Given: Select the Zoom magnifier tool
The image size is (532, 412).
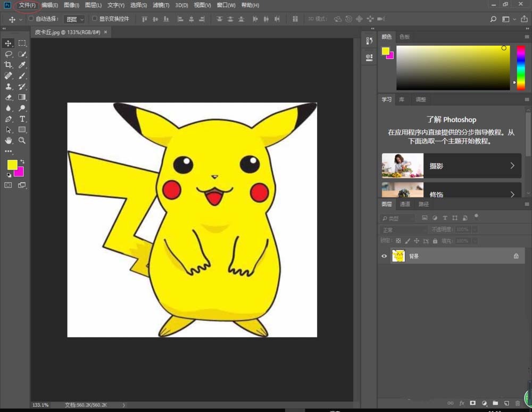Looking at the screenshot, I should (22, 140).
